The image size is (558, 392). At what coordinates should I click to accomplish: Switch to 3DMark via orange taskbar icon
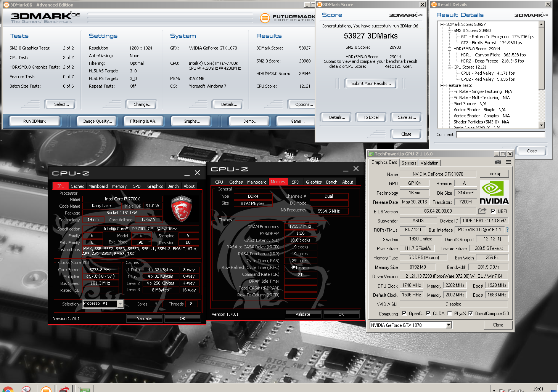point(46,389)
